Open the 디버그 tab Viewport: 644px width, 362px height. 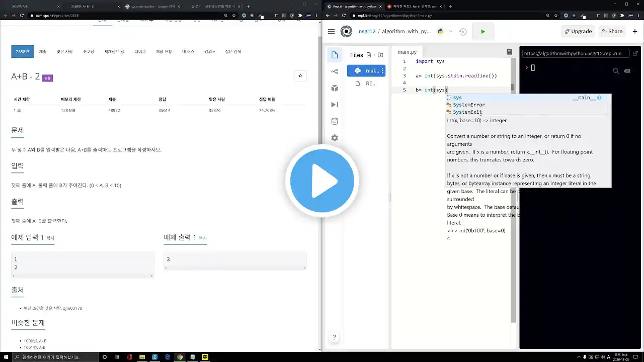140,51
